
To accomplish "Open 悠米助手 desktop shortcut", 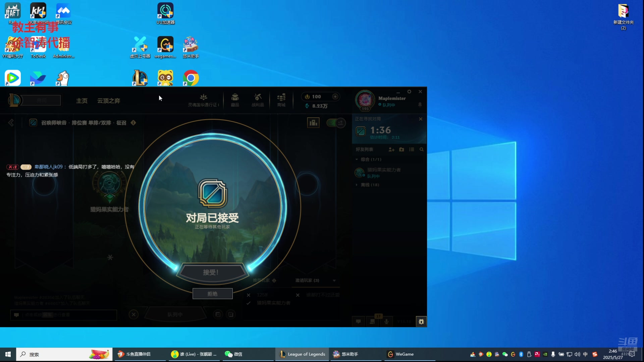I will [191, 47].
